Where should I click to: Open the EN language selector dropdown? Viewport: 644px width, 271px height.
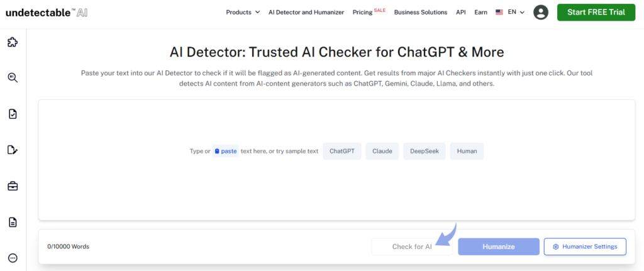(x=510, y=12)
